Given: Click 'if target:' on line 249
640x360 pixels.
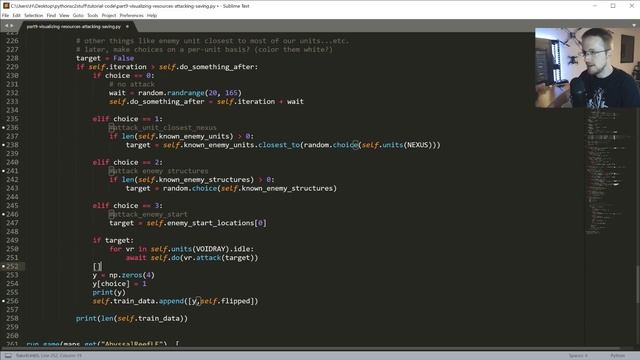Looking at the screenshot, I should pyautogui.click(x=113, y=240).
